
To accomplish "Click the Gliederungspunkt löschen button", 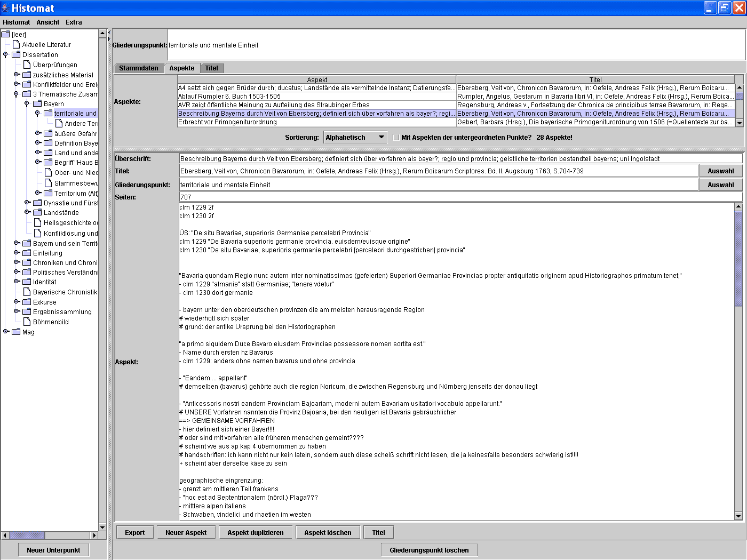I will pos(429,550).
